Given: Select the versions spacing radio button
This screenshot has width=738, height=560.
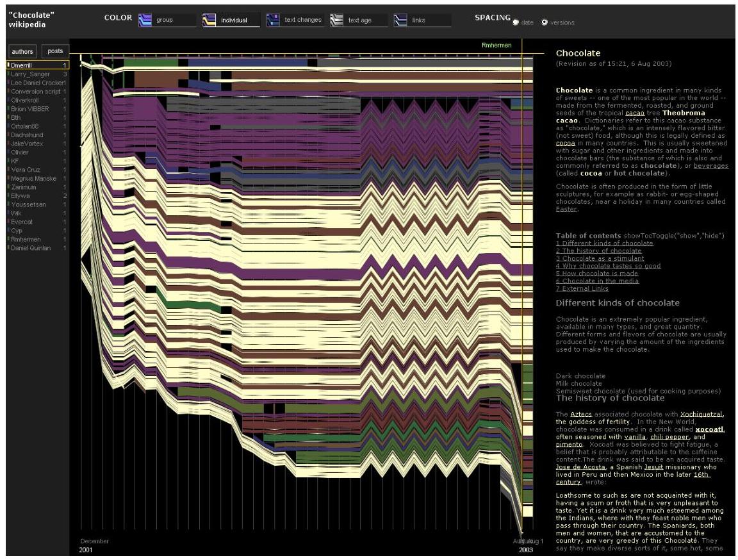Looking at the screenshot, I should [545, 22].
